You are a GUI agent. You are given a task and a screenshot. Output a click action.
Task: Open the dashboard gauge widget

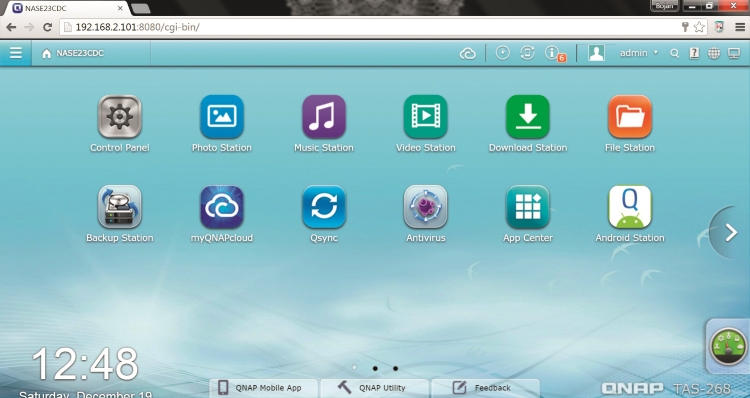[x=728, y=347]
